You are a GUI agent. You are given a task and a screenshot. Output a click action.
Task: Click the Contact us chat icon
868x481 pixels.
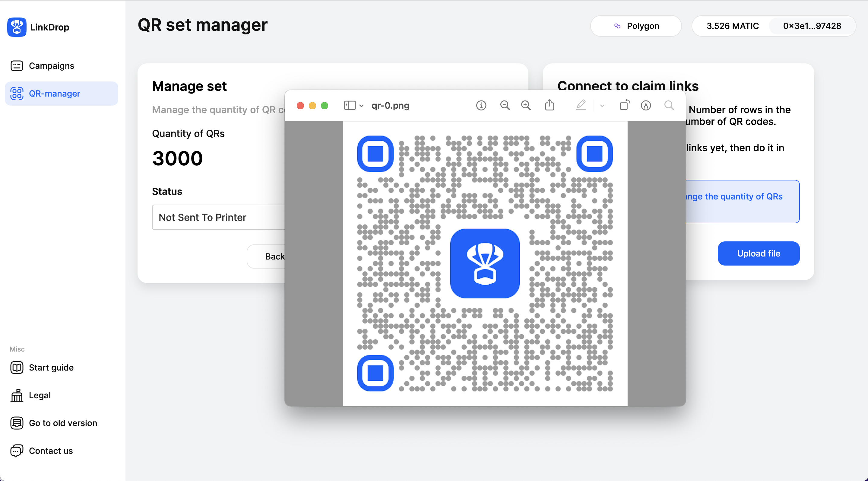point(17,451)
